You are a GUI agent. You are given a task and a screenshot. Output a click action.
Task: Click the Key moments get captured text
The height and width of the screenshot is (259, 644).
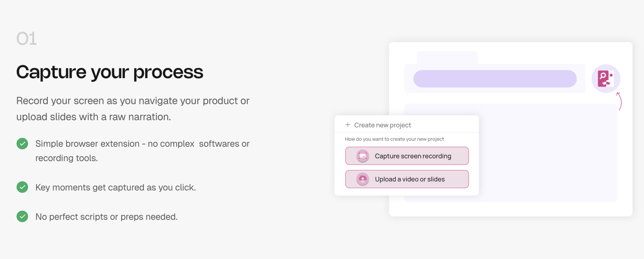[115, 187]
